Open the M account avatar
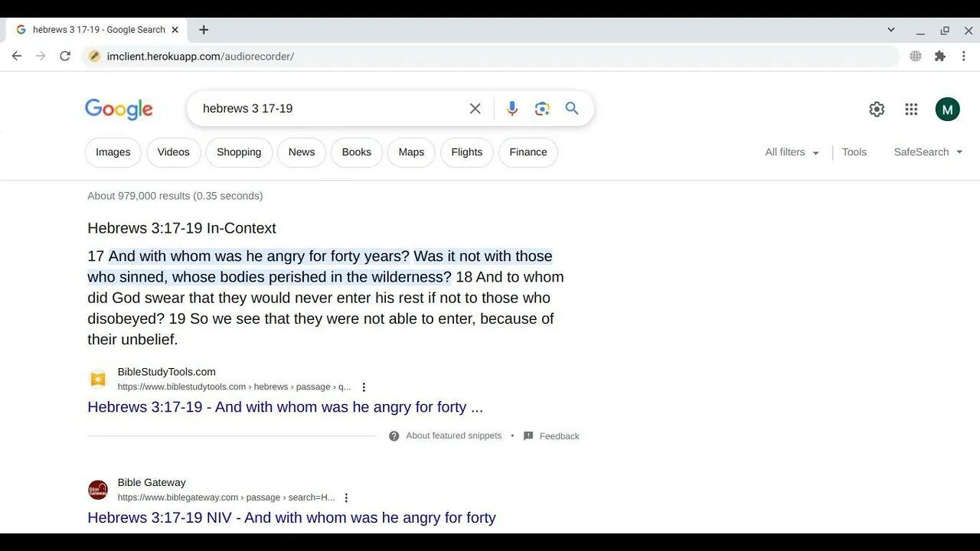Image resolution: width=980 pixels, height=551 pixels. [948, 109]
